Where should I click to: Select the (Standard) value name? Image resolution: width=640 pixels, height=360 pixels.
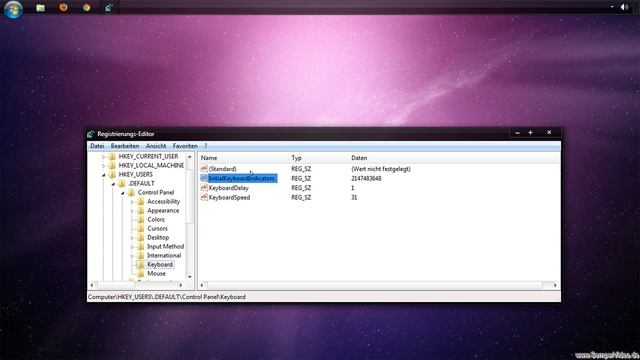(222, 169)
